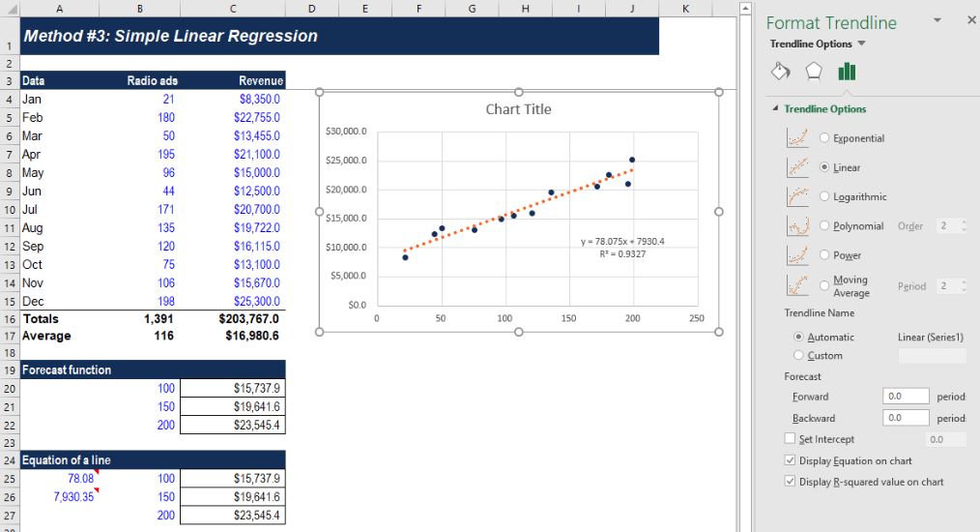Click the polynomial Order stepper

coord(964,226)
